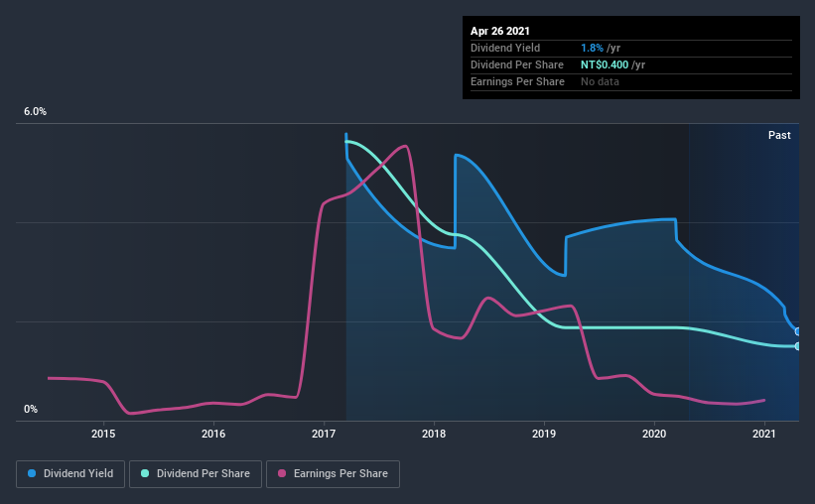Viewport: 815px width, 504px height.
Task: Select the 2017 x-axis label
Action: pos(324,434)
